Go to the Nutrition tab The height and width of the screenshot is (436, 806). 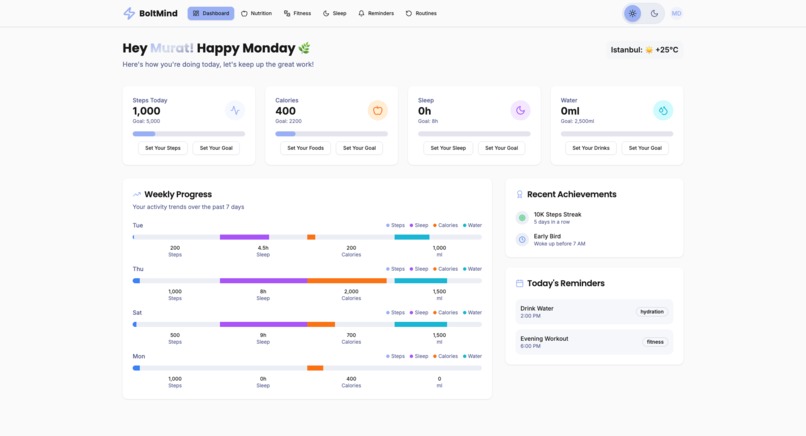coord(256,13)
